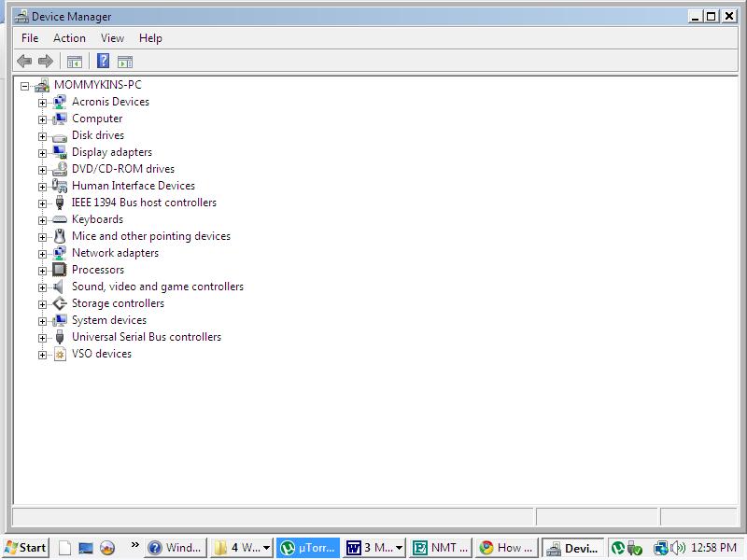The width and height of the screenshot is (747, 560).
Task: Click the System devices category icon
Action: coord(60,320)
